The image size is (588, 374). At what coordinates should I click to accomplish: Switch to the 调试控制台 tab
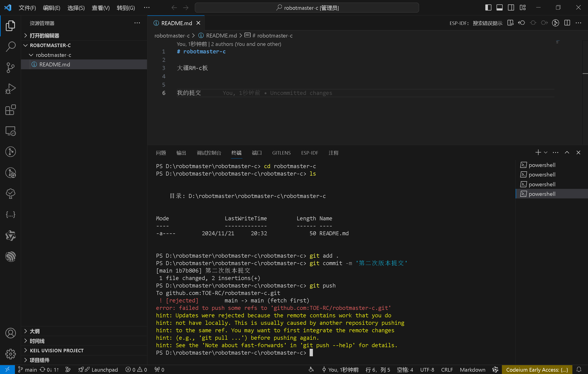[x=209, y=153]
